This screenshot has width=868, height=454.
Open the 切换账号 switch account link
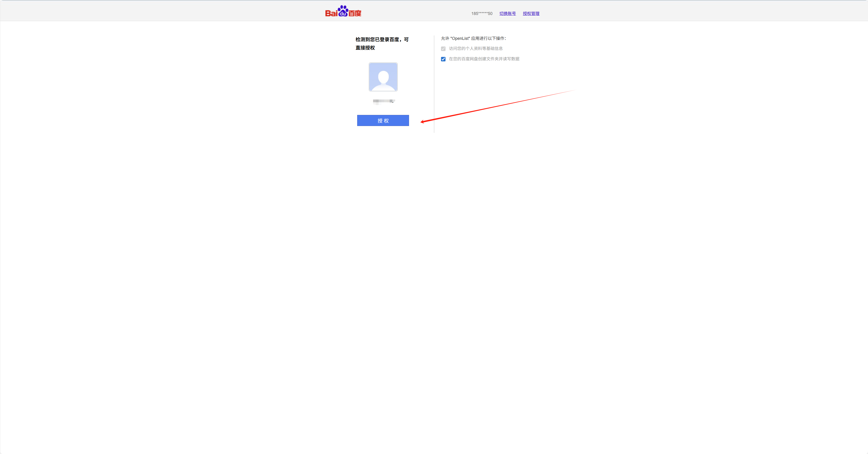[x=507, y=14]
